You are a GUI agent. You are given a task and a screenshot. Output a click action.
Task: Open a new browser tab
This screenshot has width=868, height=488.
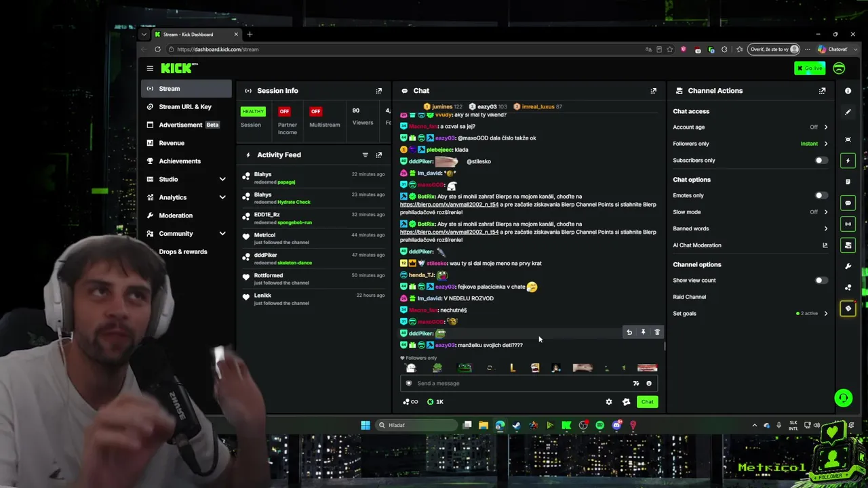tap(250, 35)
